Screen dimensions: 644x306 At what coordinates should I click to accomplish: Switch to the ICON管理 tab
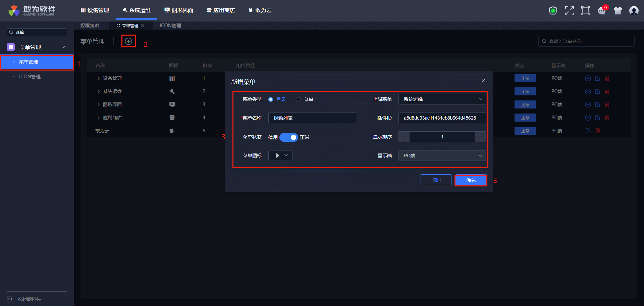click(x=170, y=26)
